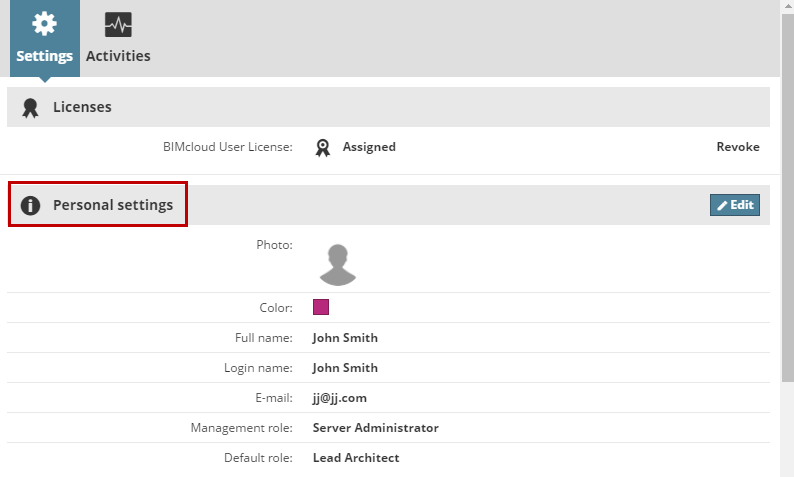Click the Personal settings header title
Viewport: 794px width, 477px height.
(113, 205)
